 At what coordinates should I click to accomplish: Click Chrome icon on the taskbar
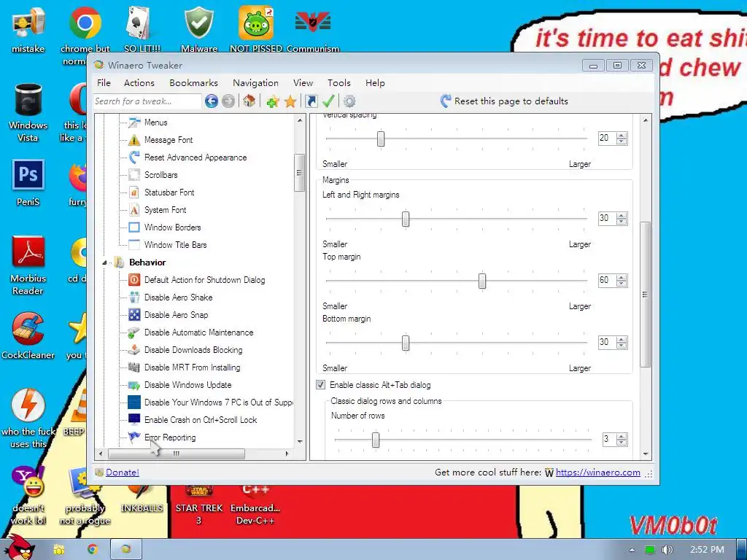click(x=93, y=550)
